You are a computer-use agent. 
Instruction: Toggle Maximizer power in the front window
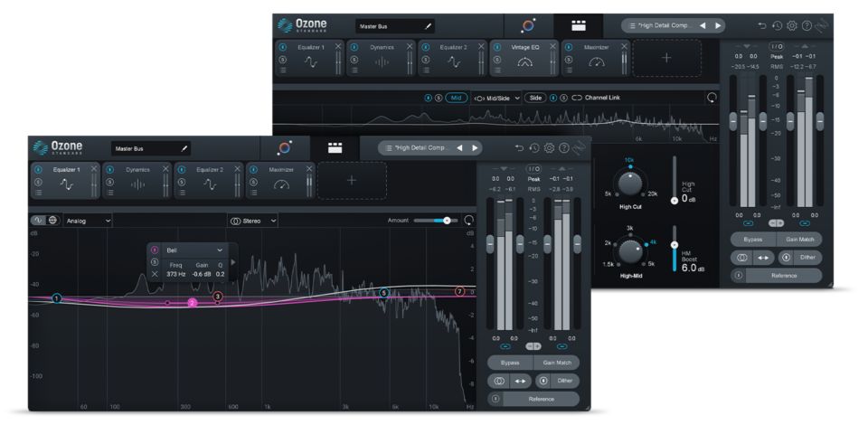pos(253,169)
